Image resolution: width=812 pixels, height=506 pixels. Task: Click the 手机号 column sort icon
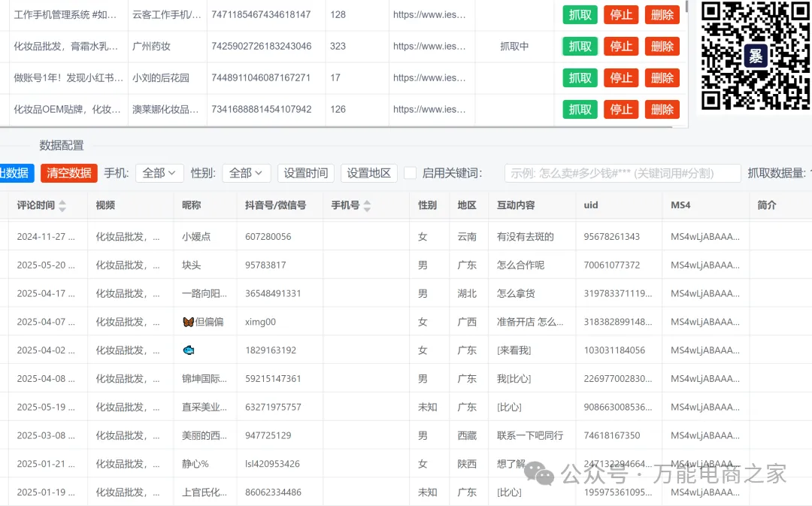tap(367, 205)
